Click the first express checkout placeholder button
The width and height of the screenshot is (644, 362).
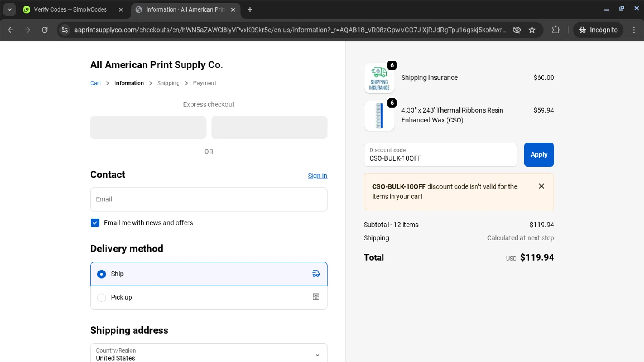pos(148,128)
